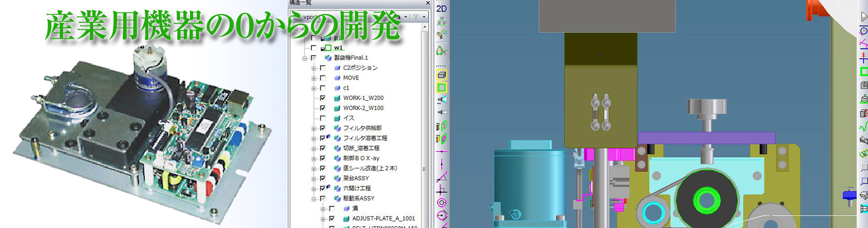Select the gray knob in the 3D view
This screenshot has width=868, height=228.
706,107
